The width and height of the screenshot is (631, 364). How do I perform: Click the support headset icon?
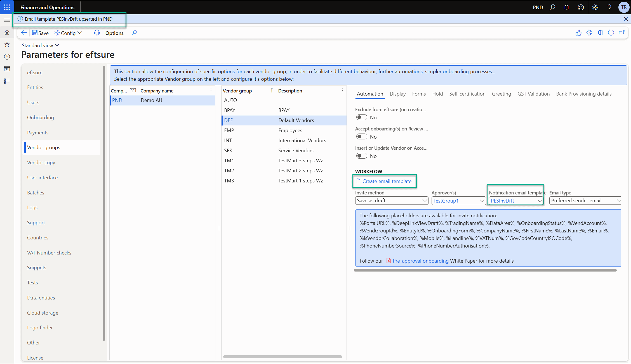pyautogui.click(x=97, y=33)
